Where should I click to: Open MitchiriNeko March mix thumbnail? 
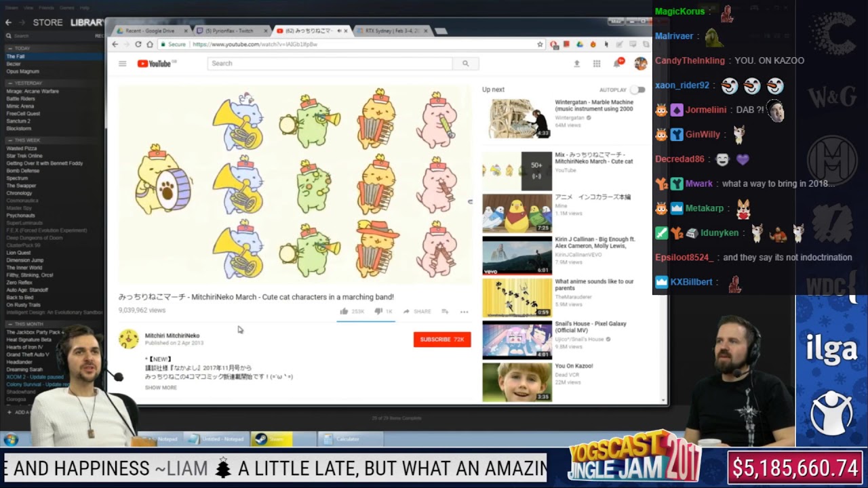[x=517, y=171]
